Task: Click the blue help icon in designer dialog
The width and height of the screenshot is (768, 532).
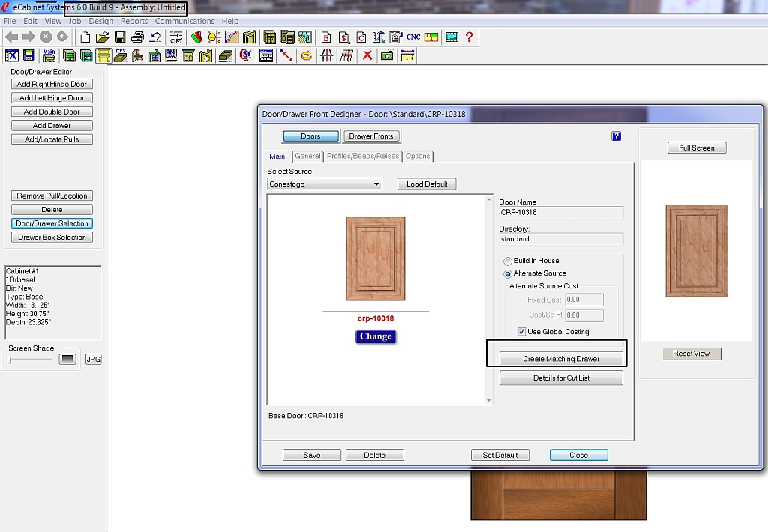Action: click(x=616, y=136)
